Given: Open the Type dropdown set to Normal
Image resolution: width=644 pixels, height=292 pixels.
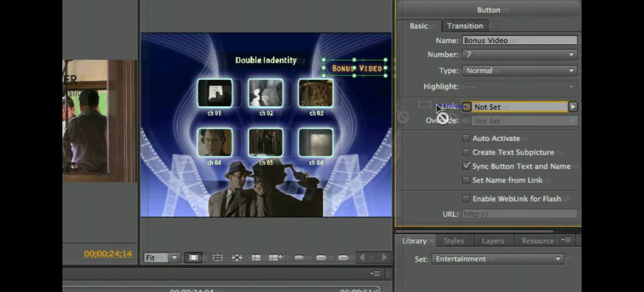Looking at the screenshot, I should (x=519, y=70).
